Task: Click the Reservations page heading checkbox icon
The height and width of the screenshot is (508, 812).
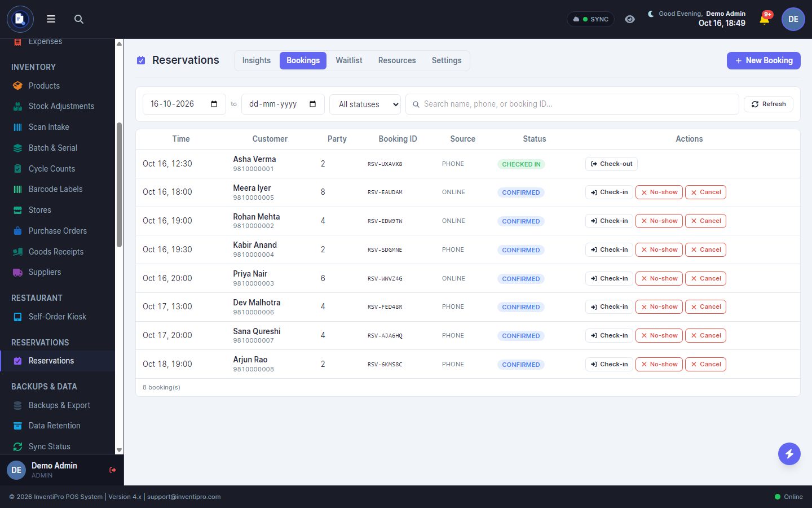Action: 141,60
